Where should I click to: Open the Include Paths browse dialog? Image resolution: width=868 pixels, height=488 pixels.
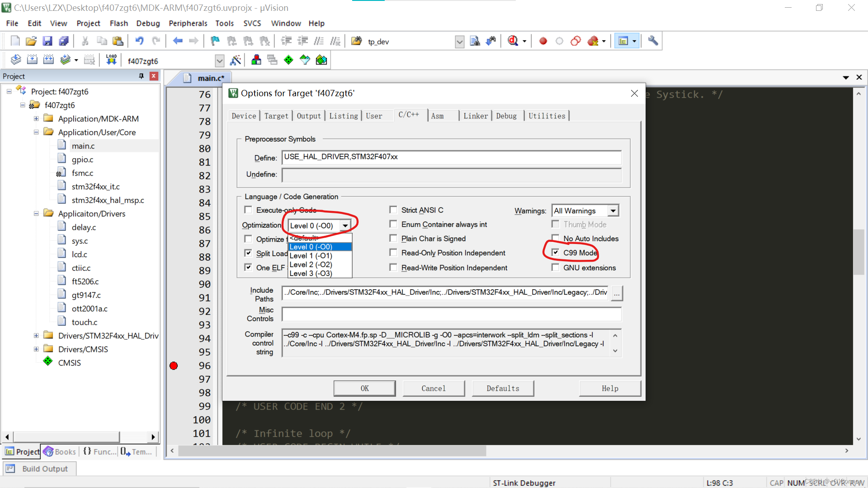[617, 293]
